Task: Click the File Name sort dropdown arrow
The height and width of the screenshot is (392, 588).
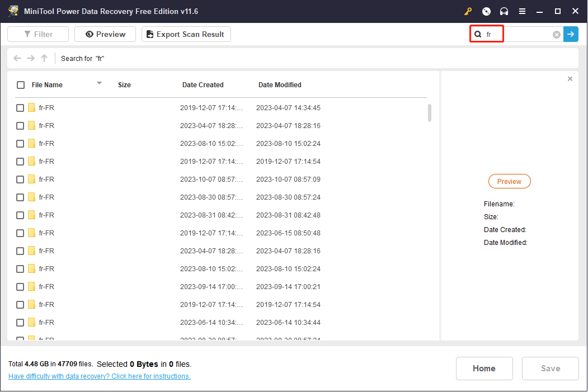Action: click(x=99, y=83)
